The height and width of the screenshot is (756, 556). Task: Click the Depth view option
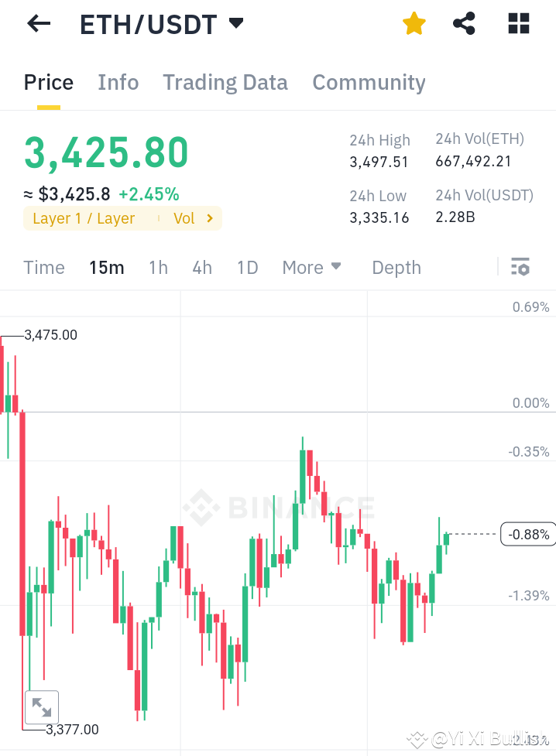pyautogui.click(x=396, y=267)
